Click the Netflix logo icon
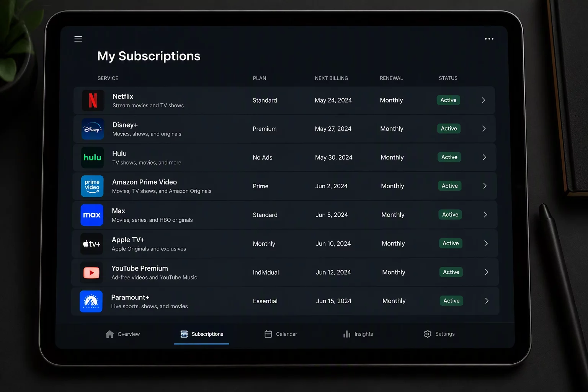The image size is (588, 392). [93, 100]
